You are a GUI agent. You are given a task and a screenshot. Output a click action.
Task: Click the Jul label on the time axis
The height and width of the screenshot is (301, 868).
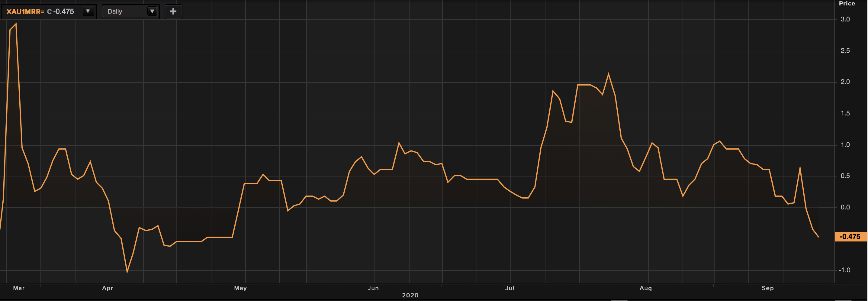tap(510, 288)
